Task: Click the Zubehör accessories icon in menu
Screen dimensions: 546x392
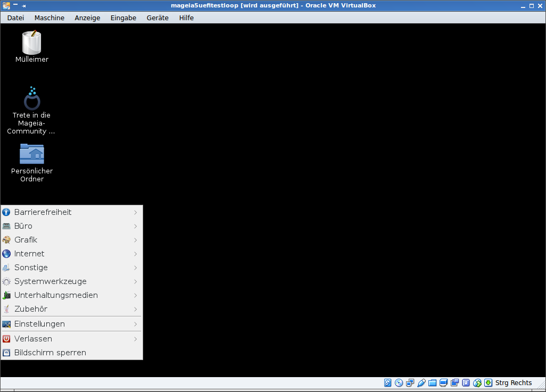Action: point(6,309)
